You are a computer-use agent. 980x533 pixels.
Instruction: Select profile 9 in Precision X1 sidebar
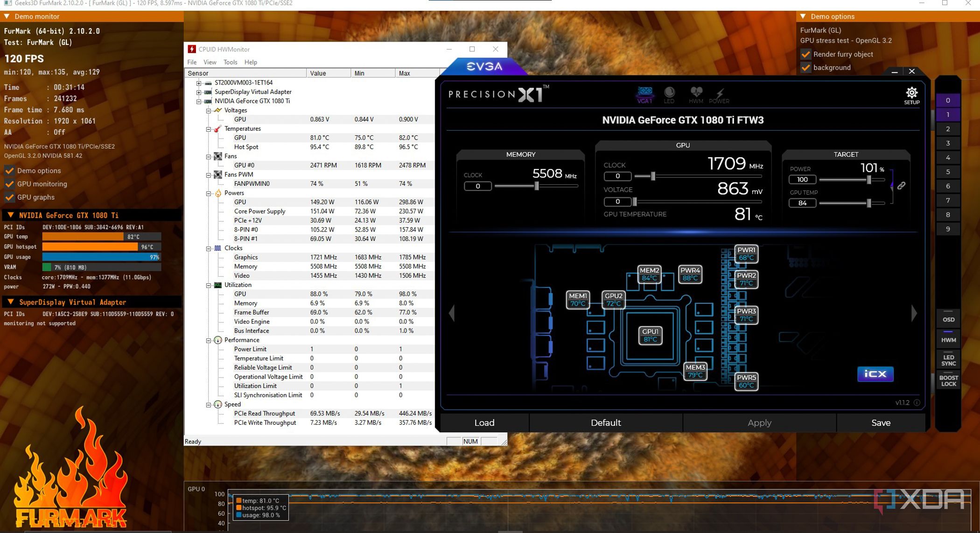click(948, 229)
